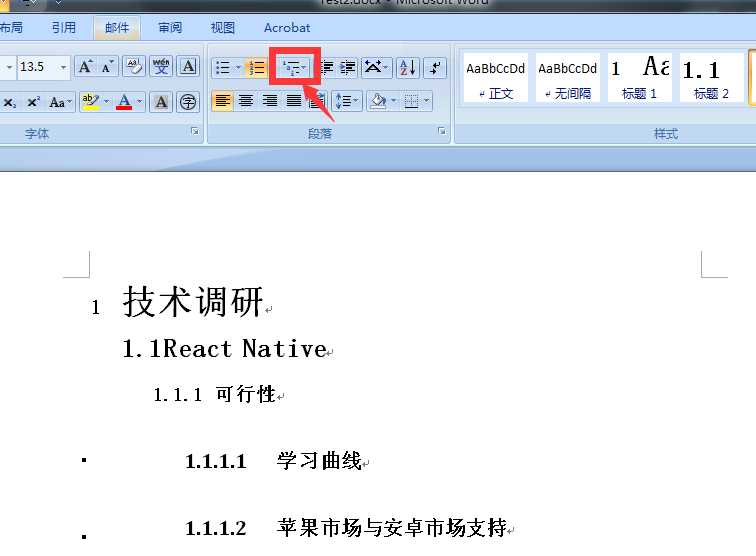756x556 pixels.
Task: Click the Grow Font icon
Action: [86, 67]
